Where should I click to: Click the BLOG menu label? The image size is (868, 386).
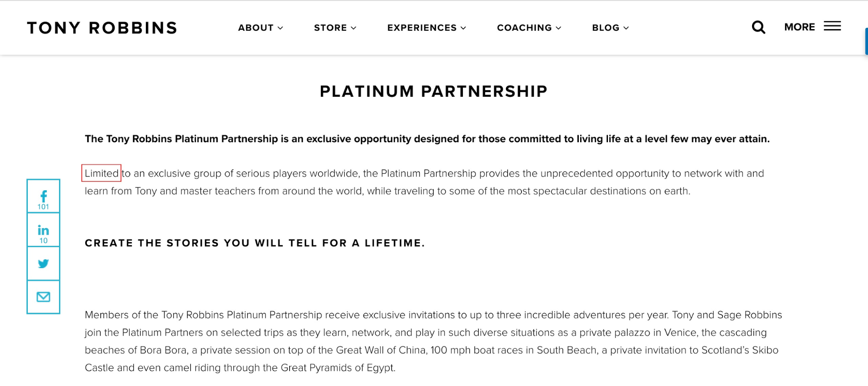pyautogui.click(x=606, y=28)
